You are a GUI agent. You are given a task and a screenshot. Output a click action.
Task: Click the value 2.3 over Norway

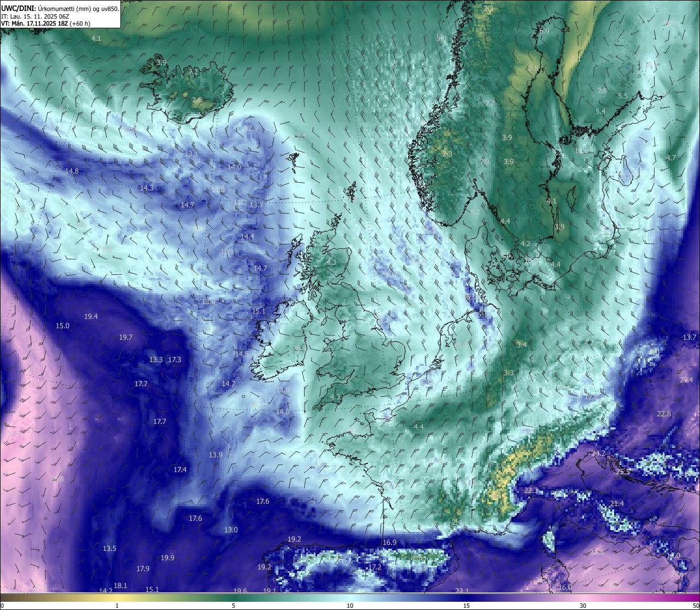(x=447, y=154)
